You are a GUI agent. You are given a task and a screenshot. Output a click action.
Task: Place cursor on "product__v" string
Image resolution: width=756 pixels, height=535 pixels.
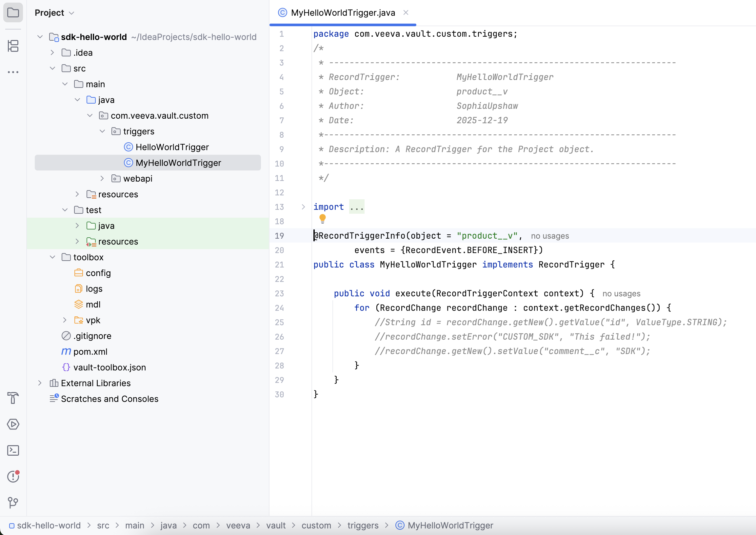(x=487, y=236)
